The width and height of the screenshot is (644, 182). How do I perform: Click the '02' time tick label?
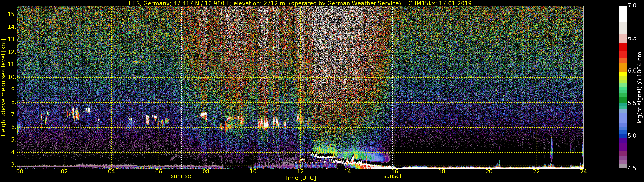[x=64, y=171]
